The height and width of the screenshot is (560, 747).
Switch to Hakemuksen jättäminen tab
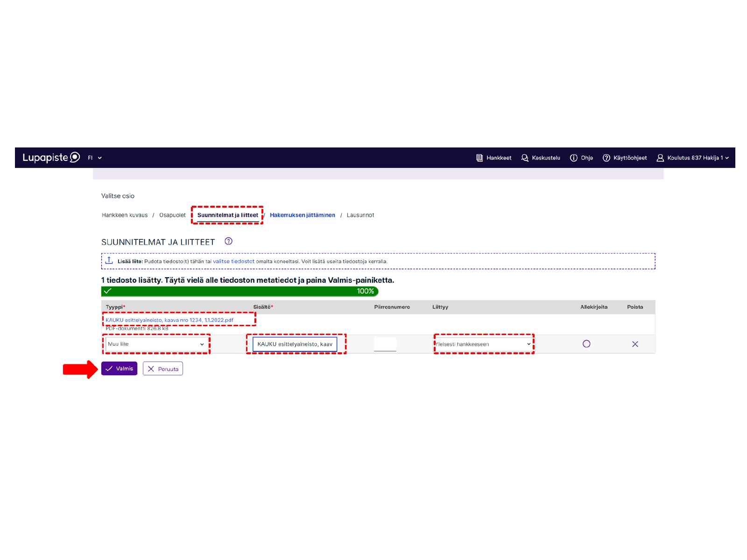[302, 215]
